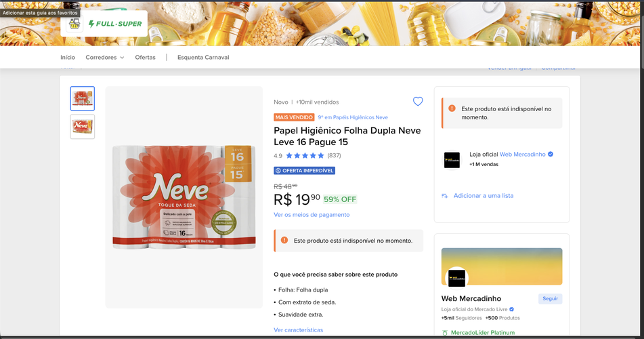Click the MercadoLíder Platinum medal icon

(x=445, y=333)
